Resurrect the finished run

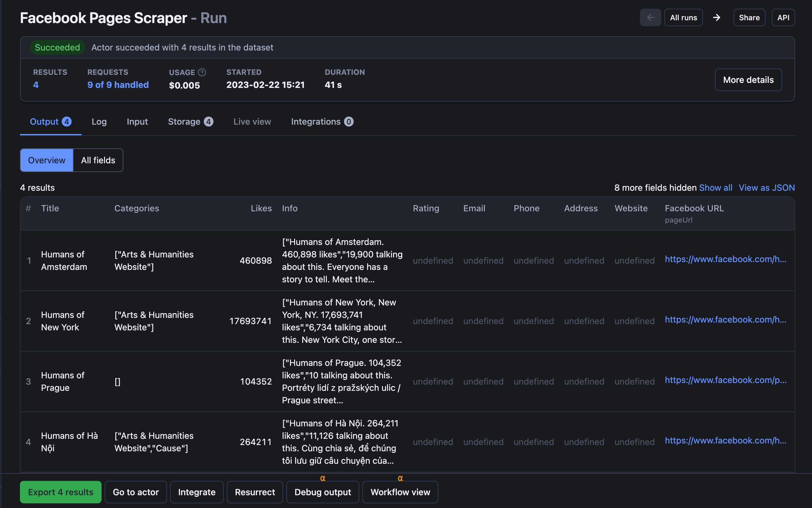tap(255, 492)
